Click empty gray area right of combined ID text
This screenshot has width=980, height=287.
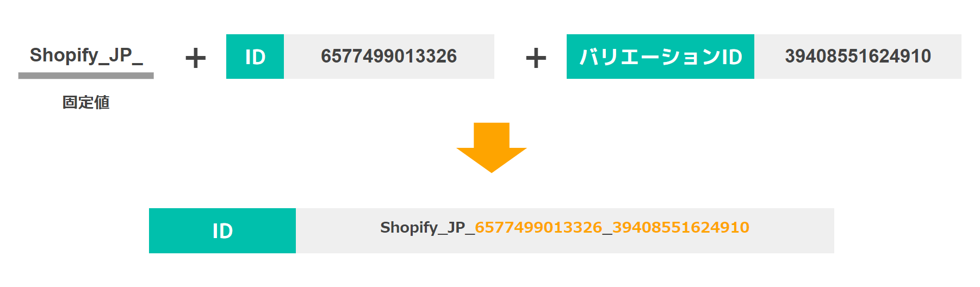coord(792,230)
